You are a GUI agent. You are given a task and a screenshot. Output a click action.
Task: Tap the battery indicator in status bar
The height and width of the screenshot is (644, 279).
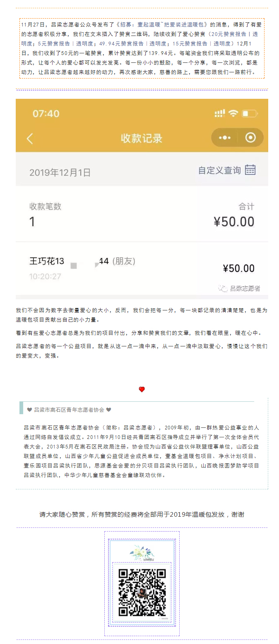[x=250, y=113]
